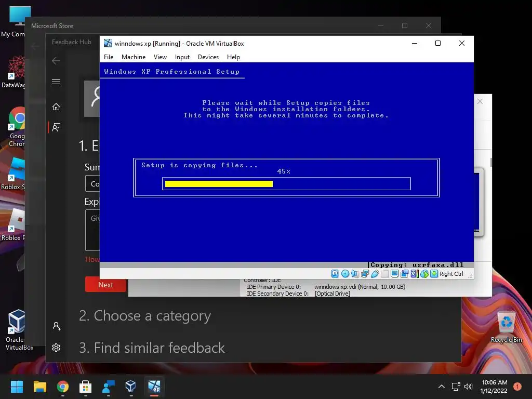
Task: Click the CPU virtualization indicator icon
Action: coord(414,273)
